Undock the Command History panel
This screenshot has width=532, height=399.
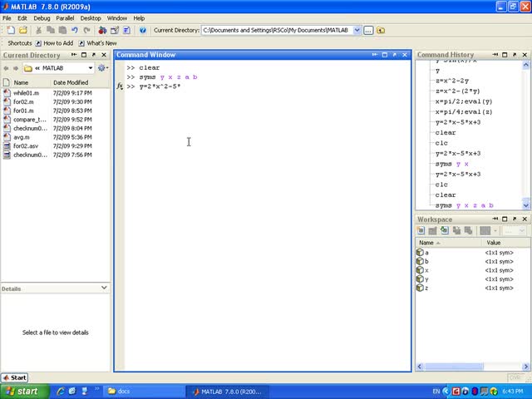pyautogui.click(x=515, y=55)
